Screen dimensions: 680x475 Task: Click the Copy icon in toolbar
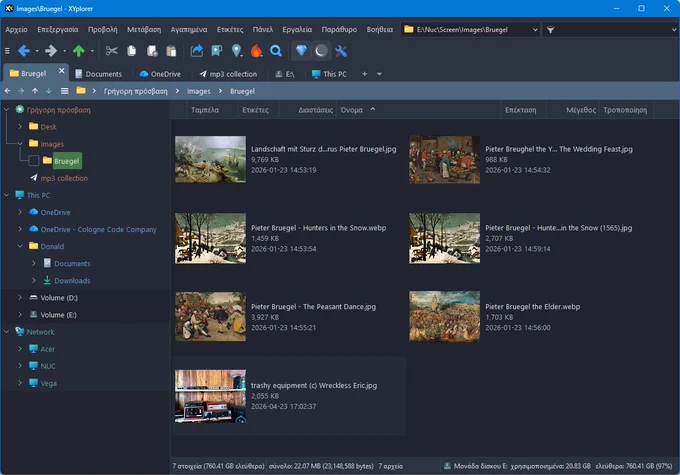[132, 51]
